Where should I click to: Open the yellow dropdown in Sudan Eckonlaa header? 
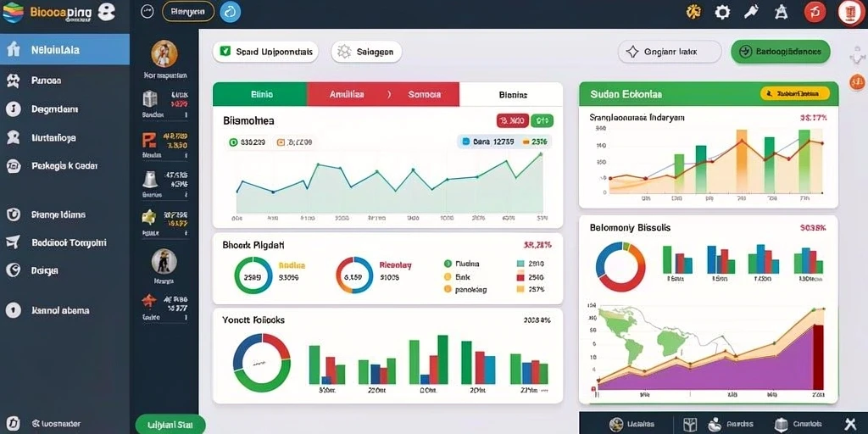(795, 93)
